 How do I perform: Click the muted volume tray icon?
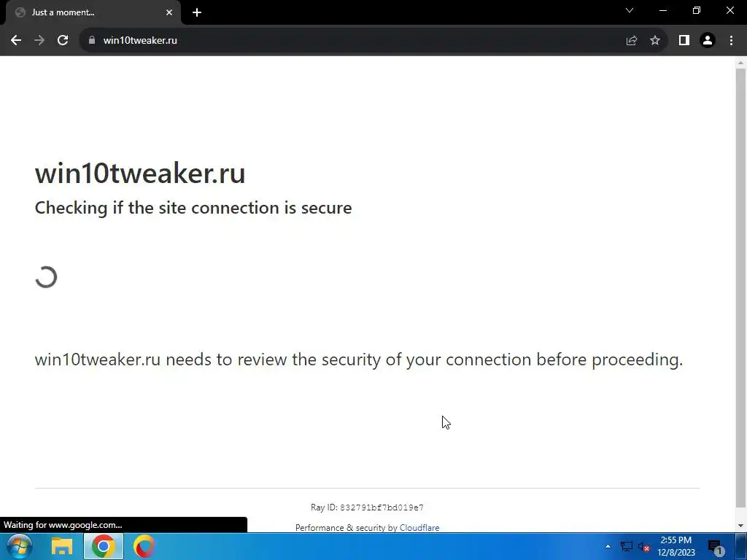coord(644,547)
